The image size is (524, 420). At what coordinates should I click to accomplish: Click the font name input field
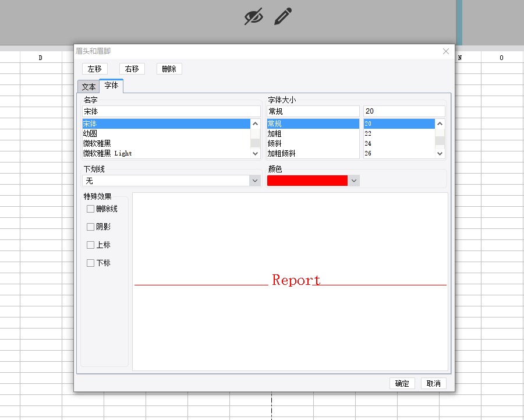coord(171,111)
